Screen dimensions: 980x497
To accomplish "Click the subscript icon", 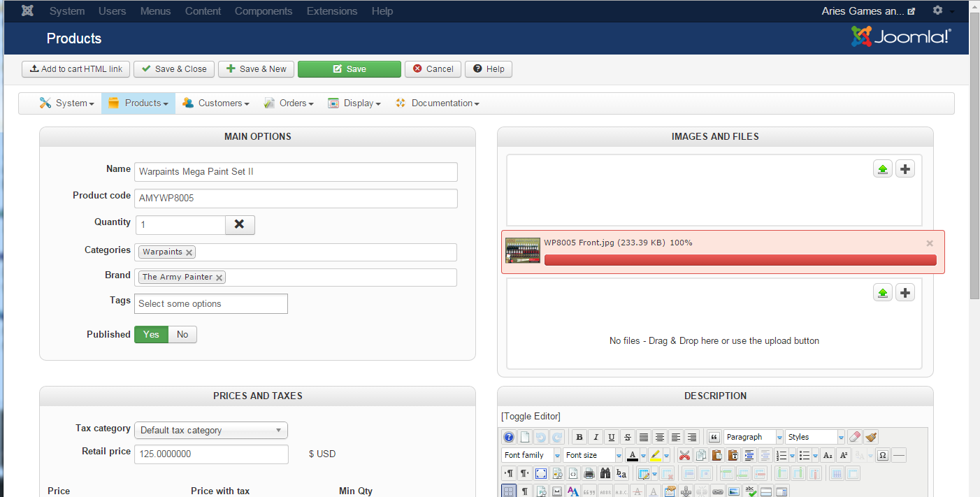I will click(828, 455).
